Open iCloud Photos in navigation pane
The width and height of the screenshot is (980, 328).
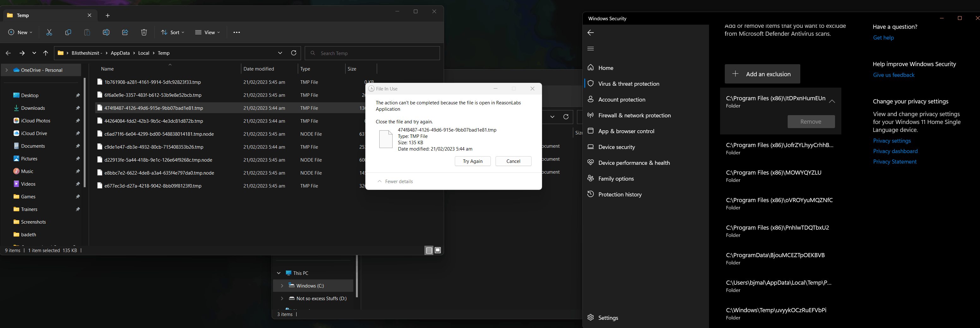click(35, 121)
